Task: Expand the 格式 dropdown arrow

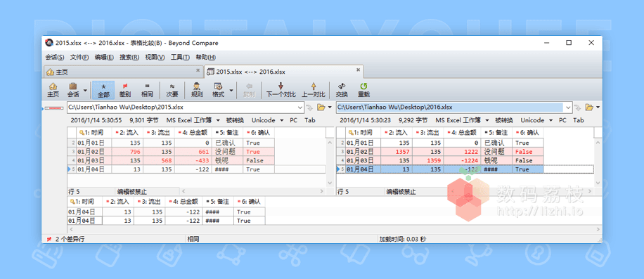Action: [231, 90]
